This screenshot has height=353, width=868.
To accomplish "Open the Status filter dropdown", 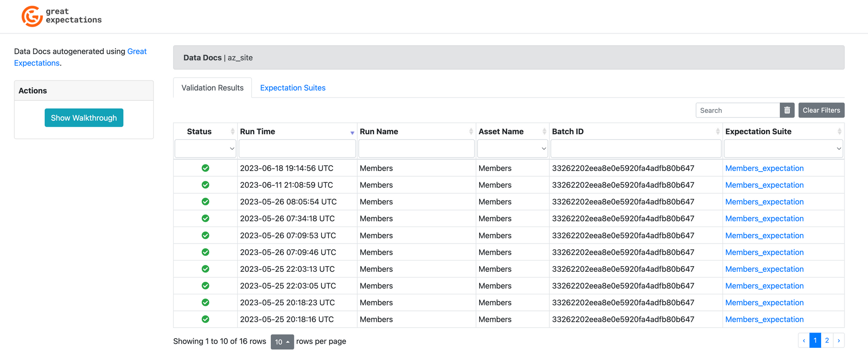I will point(205,148).
